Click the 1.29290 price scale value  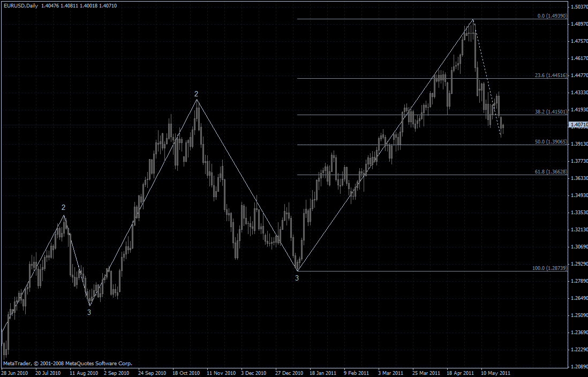click(x=579, y=264)
